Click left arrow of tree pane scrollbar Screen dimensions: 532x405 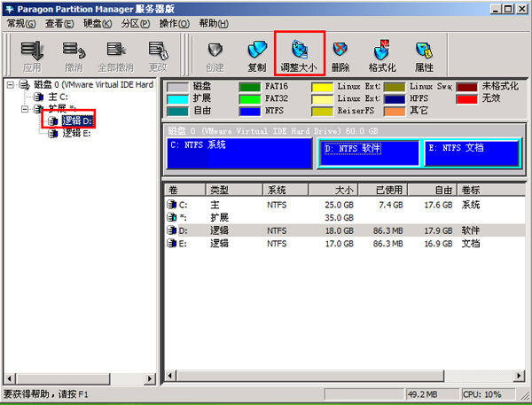coord(10,378)
